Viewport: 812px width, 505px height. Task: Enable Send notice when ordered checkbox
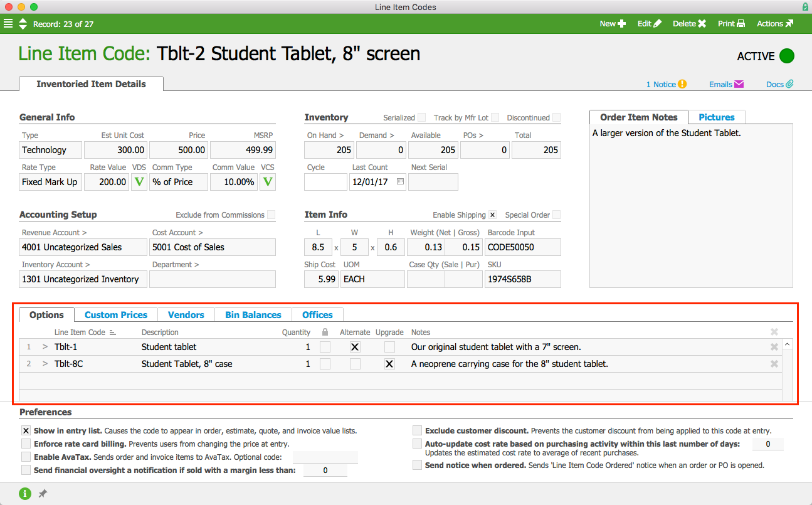point(417,465)
